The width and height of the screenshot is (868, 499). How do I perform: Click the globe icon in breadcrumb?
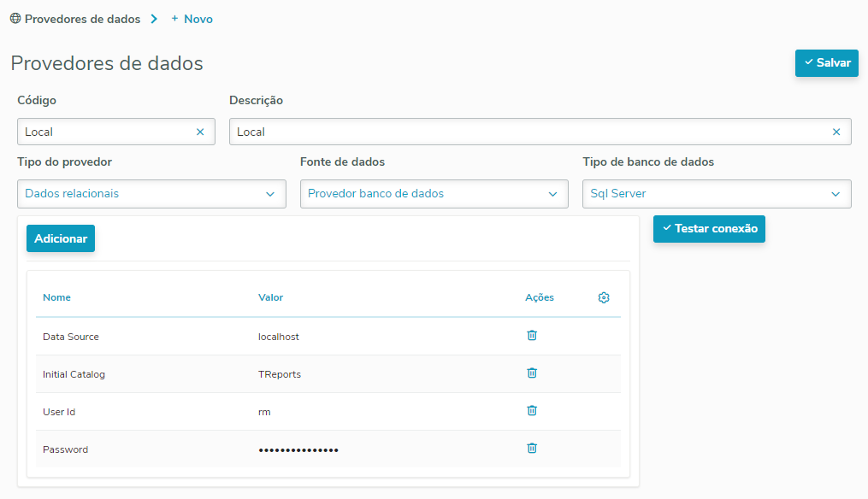[x=15, y=19]
